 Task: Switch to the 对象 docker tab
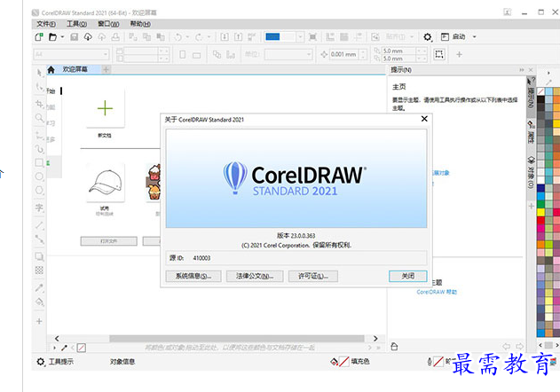coord(531,172)
